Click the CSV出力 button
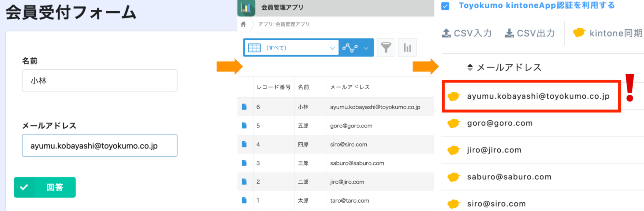The width and height of the screenshot is (644, 211). pyautogui.click(x=530, y=33)
